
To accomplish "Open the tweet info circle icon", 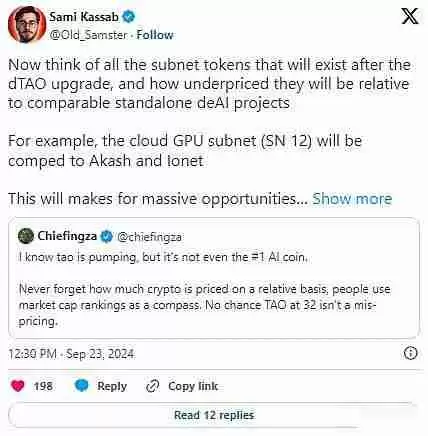I will (x=410, y=353).
